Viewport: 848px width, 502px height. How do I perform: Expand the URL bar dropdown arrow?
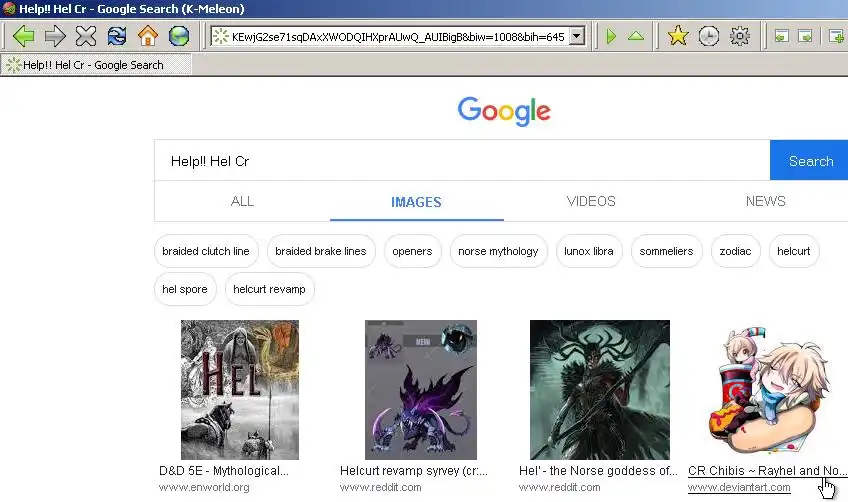[577, 36]
